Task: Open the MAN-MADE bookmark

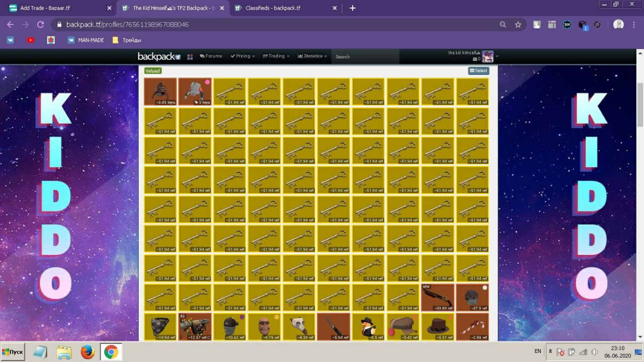Action: (86, 40)
